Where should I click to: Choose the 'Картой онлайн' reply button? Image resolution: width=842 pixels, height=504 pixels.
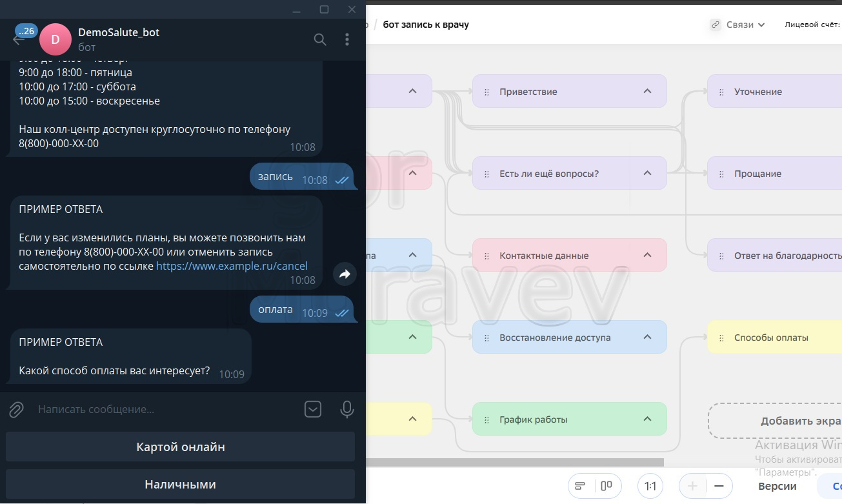pyautogui.click(x=181, y=447)
